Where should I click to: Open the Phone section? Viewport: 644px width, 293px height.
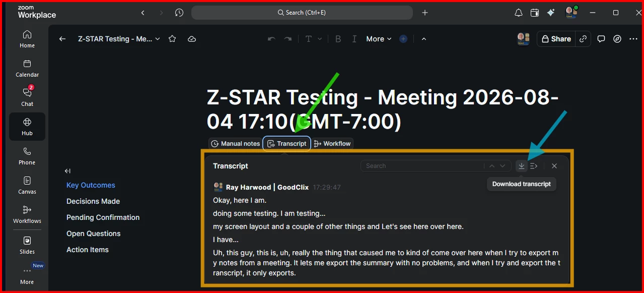27,156
